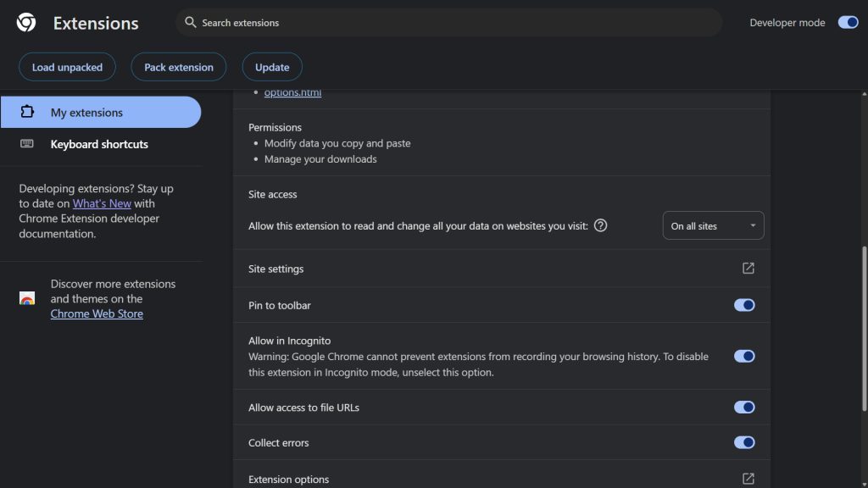868x488 pixels.
Task: Select the My extensions sidebar icon
Action: (x=28, y=111)
